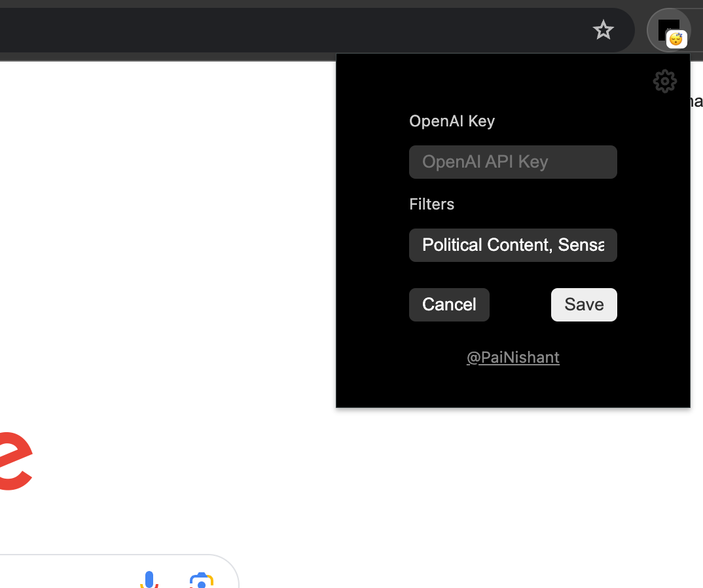Save the extension settings
This screenshot has width=703, height=588.
coord(584,304)
